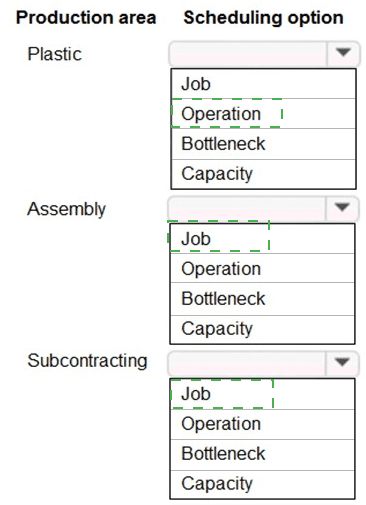Viewport: 366px width, 505px height.
Task: Pick Bottleneck for Subcontracting area
Action: (x=262, y=455)
